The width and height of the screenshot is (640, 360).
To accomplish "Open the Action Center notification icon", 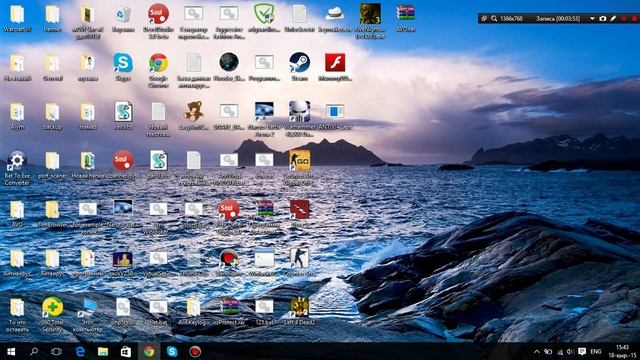I will tap(582, 351).
